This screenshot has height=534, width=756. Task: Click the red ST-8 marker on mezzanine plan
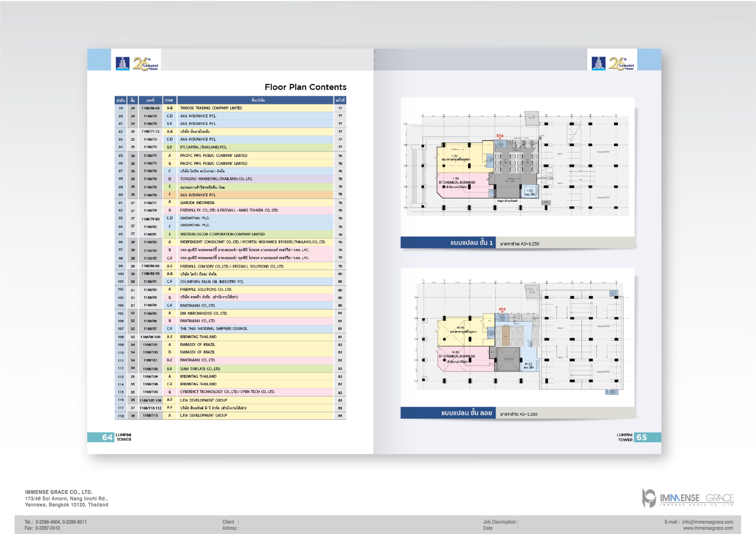(x=502, y=309)
